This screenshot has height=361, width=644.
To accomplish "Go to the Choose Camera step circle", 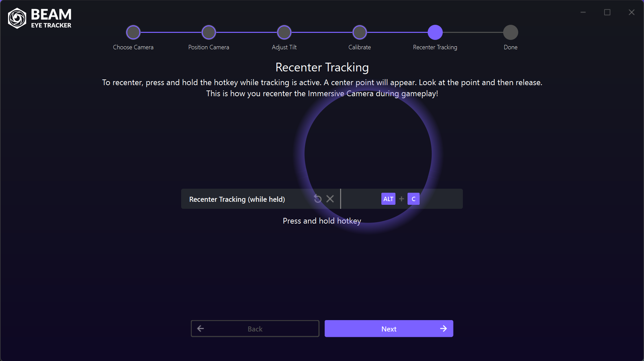I will tap(133, 32).
